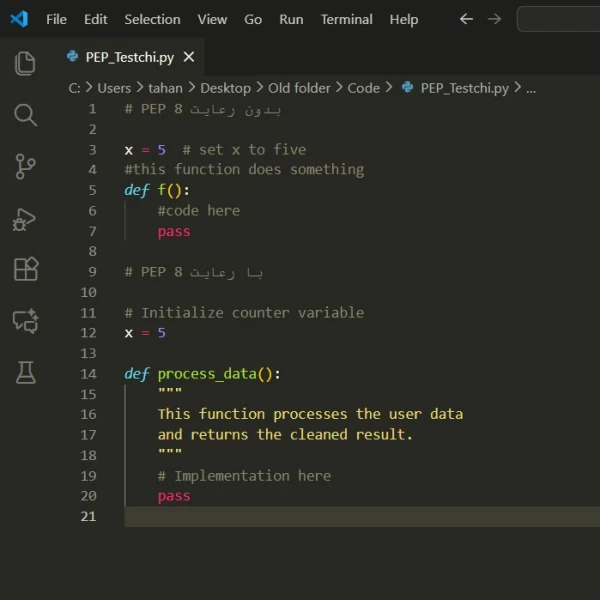Click the command center search box

pyautogui.click(x=558, y=19)
